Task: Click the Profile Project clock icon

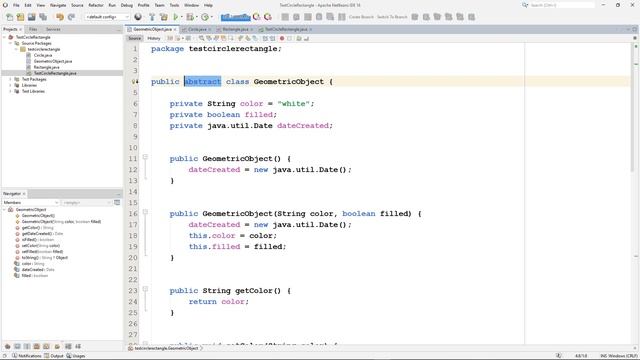Action: [x=204, y=17]
